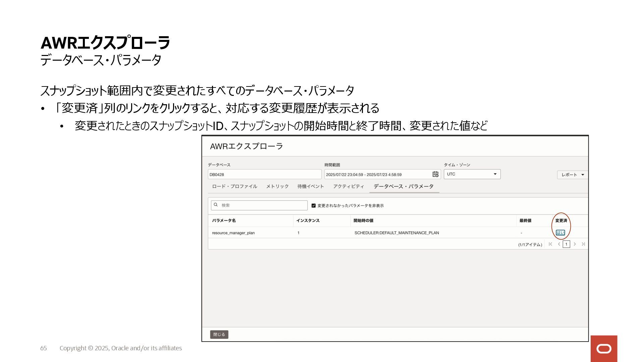This screenshot has height=362, width=644.
Task: Click the 変更済 column header
Action: (561, 221)
